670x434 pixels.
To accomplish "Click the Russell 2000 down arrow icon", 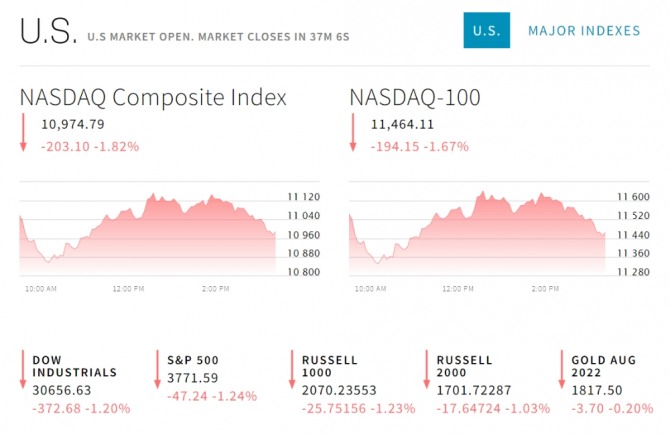I will point(427,370).
